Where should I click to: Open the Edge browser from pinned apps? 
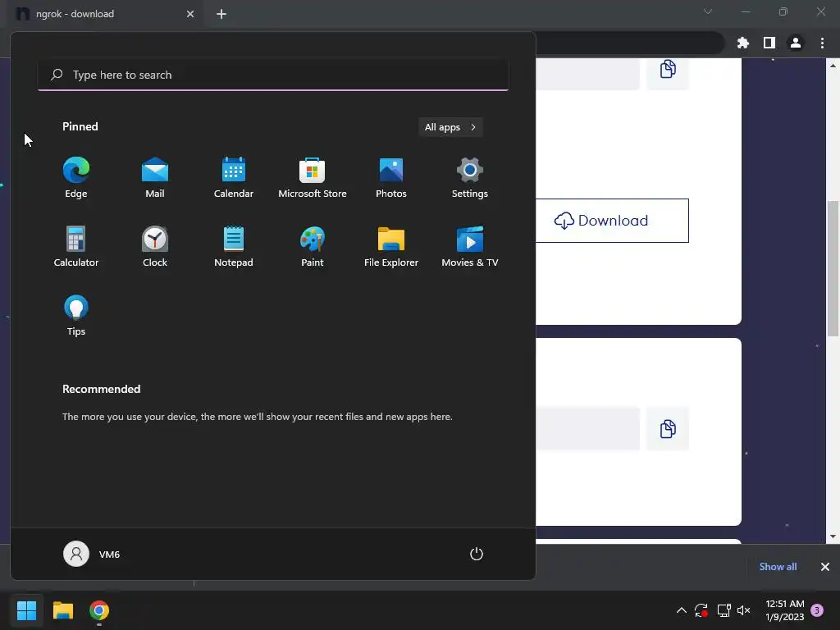(x=76, y=178)
